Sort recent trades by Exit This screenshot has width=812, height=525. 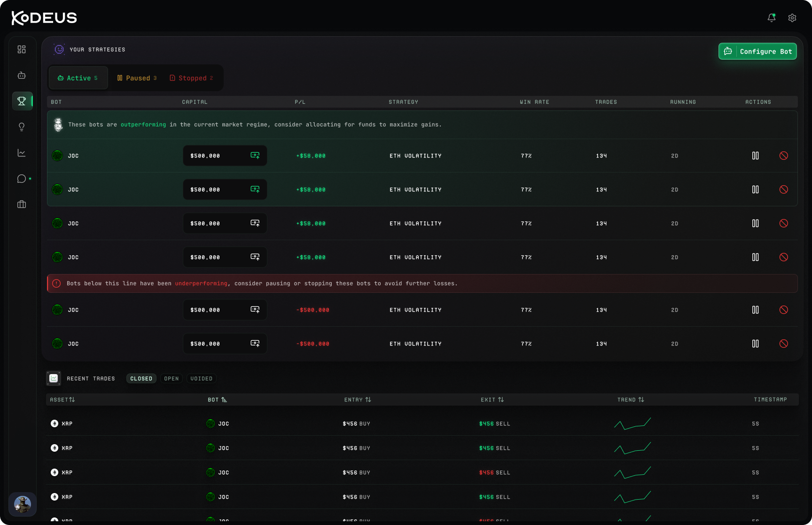[x=492, y=400]
